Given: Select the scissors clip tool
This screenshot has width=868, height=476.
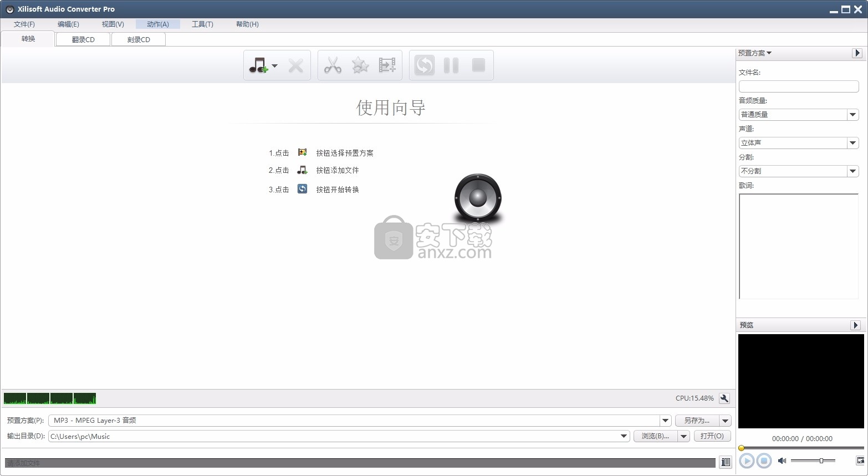Looking at the screenshot, I should pos(333,65).
